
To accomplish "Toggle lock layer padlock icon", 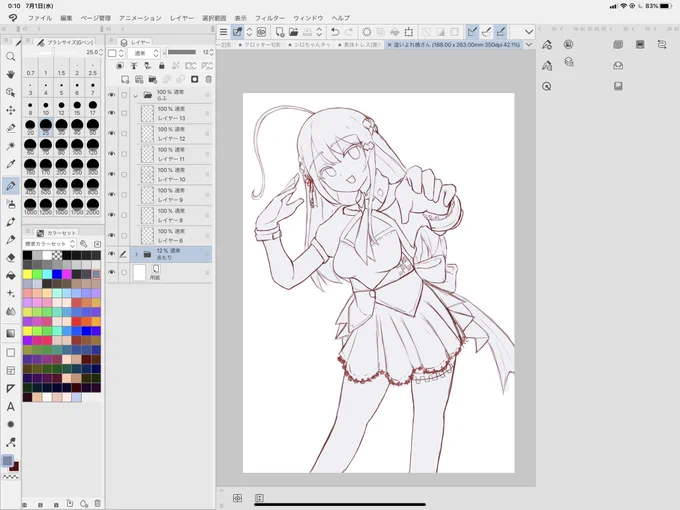I will 162,65.
